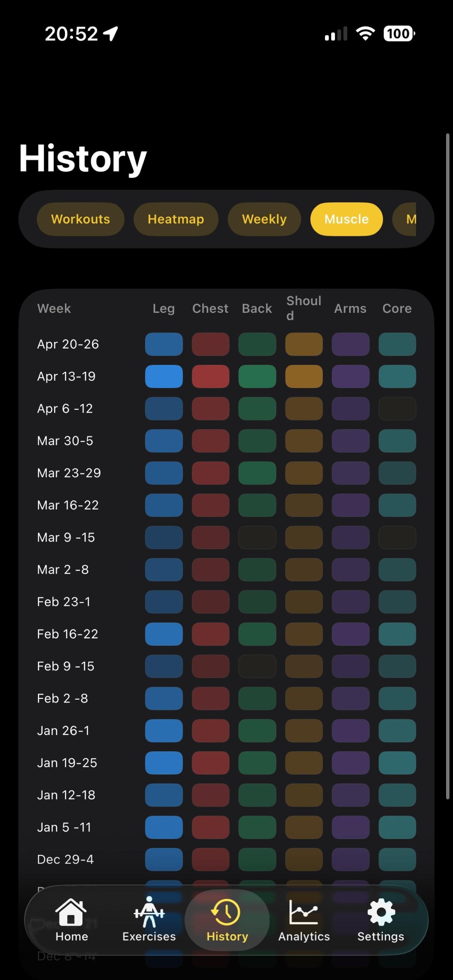Tap the purple Arms cell for Dec 29-4

(x=351, y=859)
